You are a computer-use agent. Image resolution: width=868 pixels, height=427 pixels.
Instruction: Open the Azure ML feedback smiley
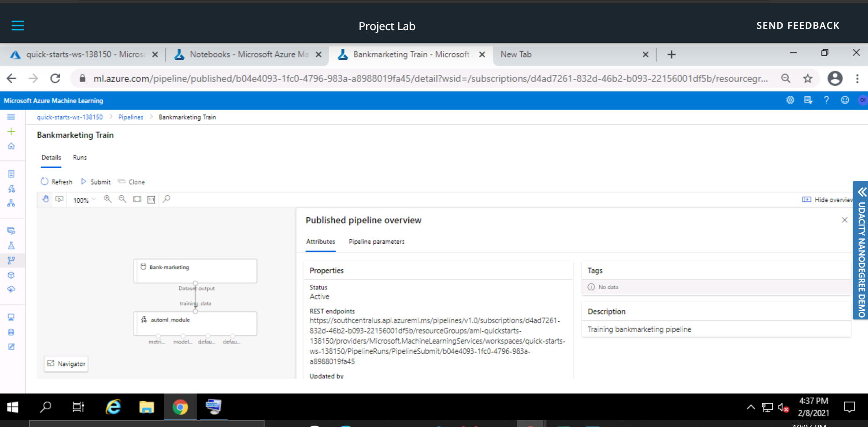[x=845, y=100]
